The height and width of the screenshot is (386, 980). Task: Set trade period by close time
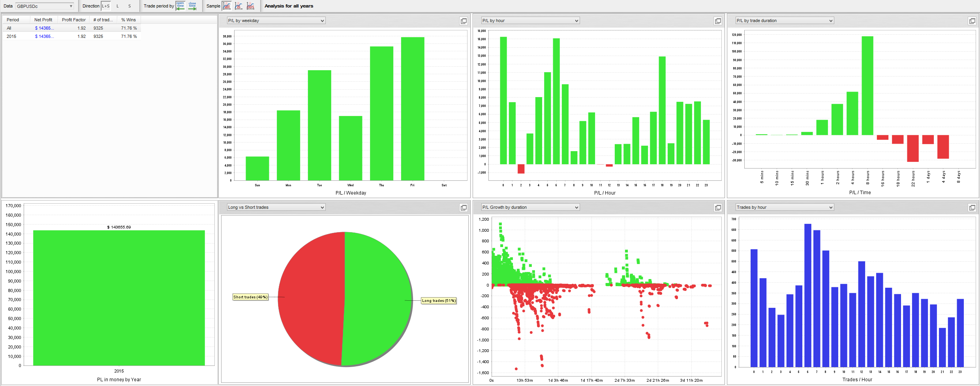[192, 6]
